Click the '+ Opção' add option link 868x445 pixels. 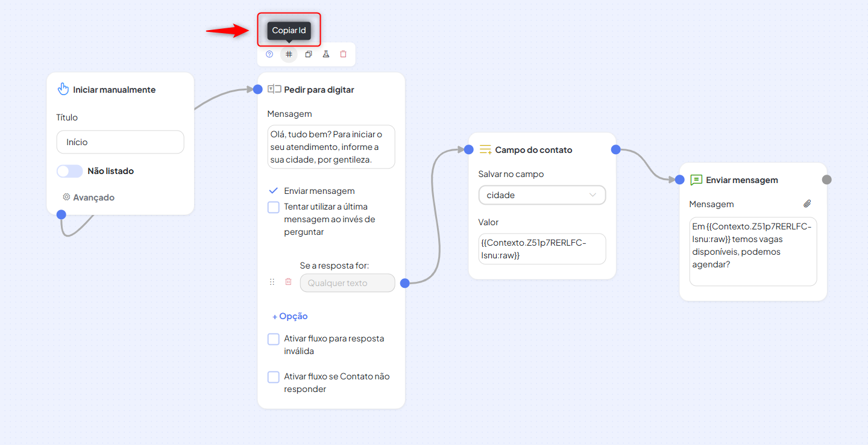290,316
